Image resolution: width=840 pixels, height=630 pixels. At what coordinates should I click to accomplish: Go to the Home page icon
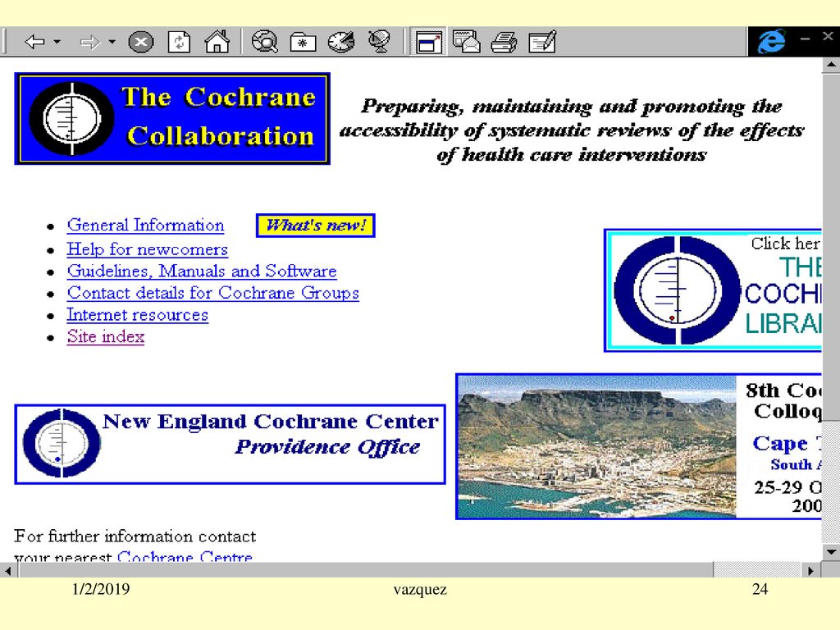pos(217,41)
